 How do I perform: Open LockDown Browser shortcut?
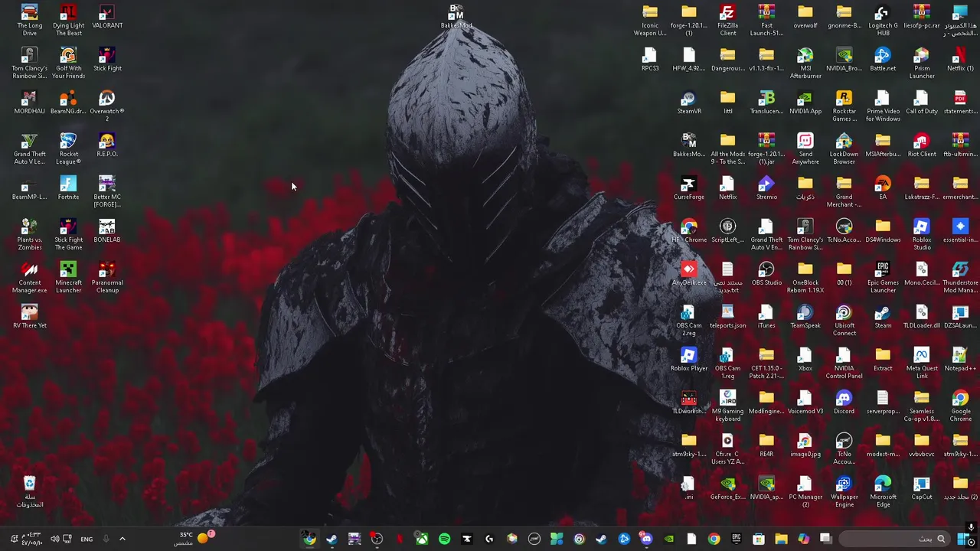coord(844,148)
